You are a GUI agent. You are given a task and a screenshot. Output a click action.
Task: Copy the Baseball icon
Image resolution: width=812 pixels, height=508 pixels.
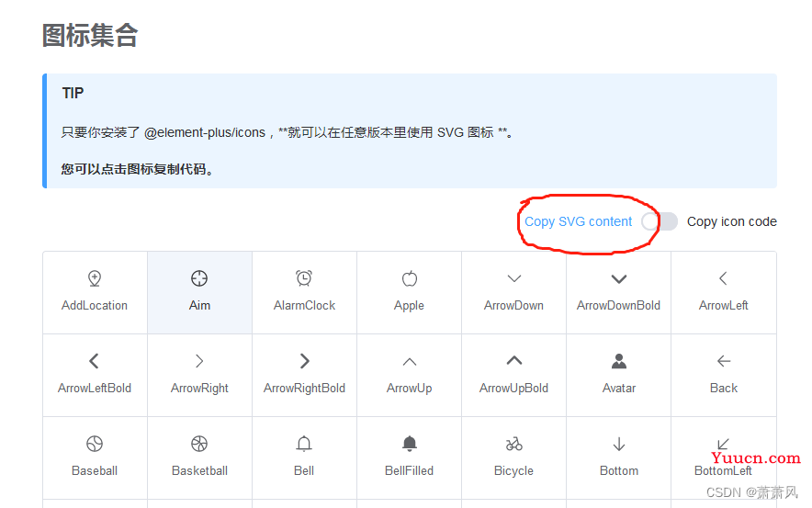pos(95,444)
